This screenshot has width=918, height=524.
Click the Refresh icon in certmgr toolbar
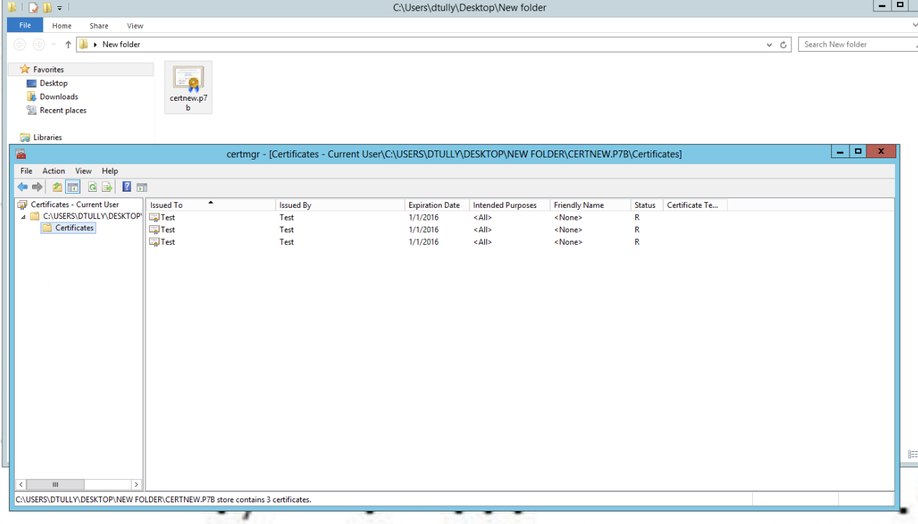(x=92, y=187)
